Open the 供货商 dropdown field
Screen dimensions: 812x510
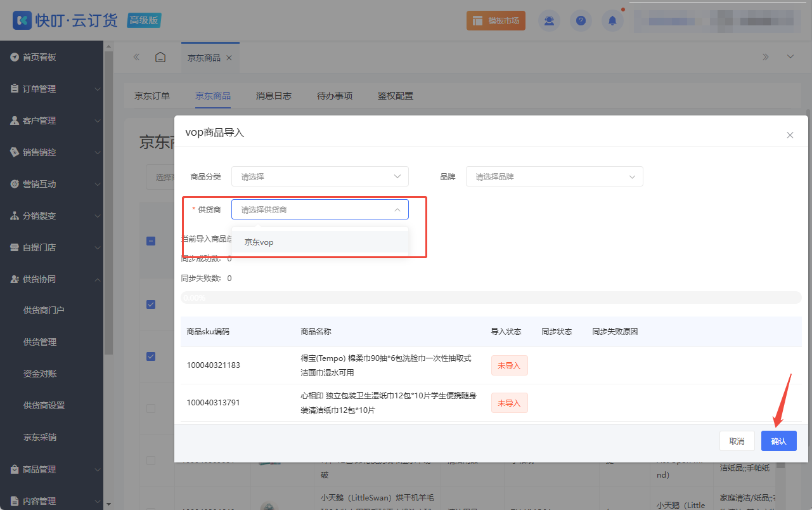[x=320, y=209]
